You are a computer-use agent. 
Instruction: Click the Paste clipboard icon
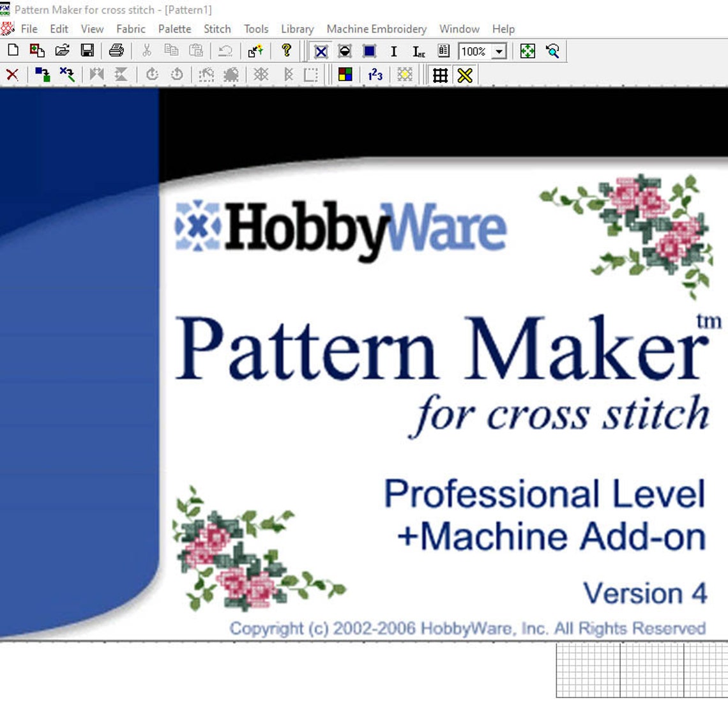pyautogui.click(x=196, y=50)
